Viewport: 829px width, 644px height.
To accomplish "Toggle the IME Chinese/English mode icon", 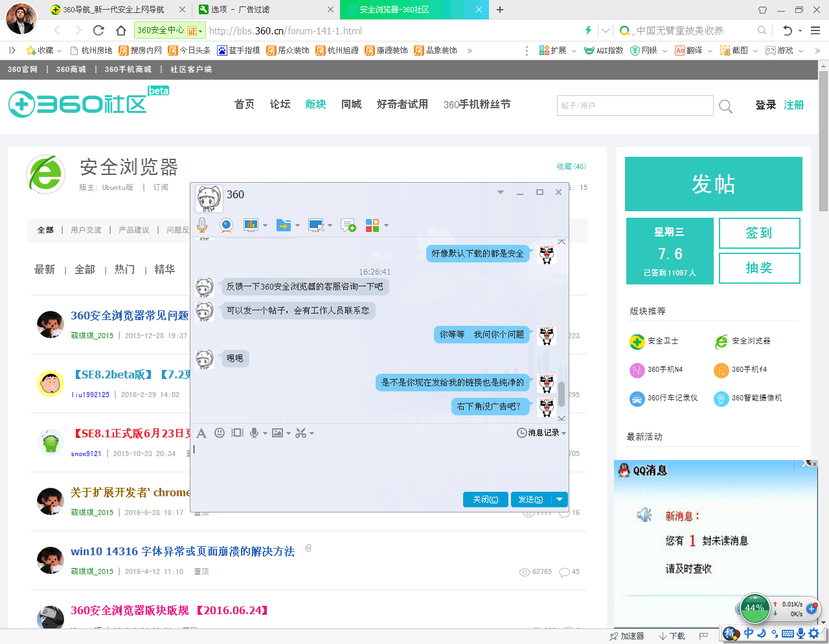I will point(749,633).
